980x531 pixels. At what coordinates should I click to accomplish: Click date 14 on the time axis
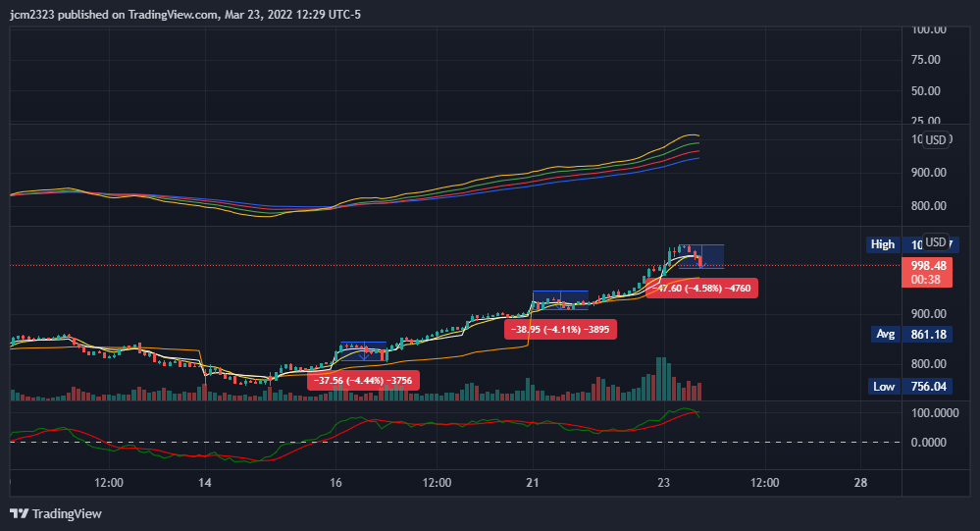205,483
